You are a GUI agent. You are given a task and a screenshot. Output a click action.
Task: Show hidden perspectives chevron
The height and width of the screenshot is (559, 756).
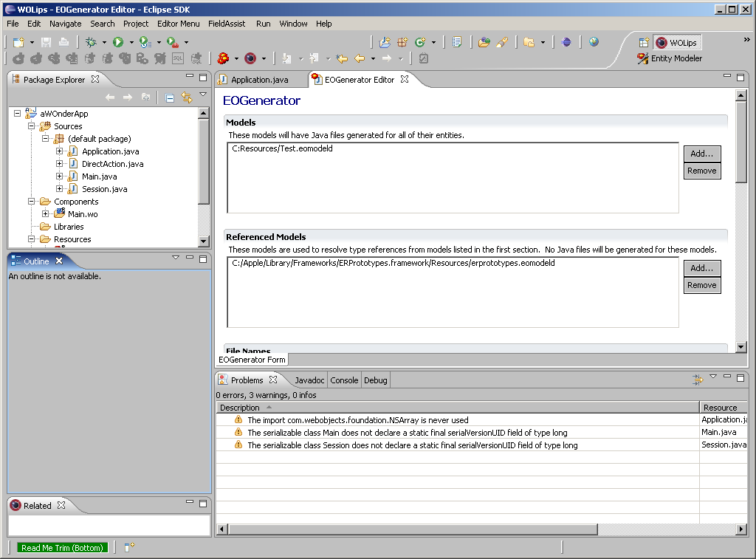click(x=747, y=40)
